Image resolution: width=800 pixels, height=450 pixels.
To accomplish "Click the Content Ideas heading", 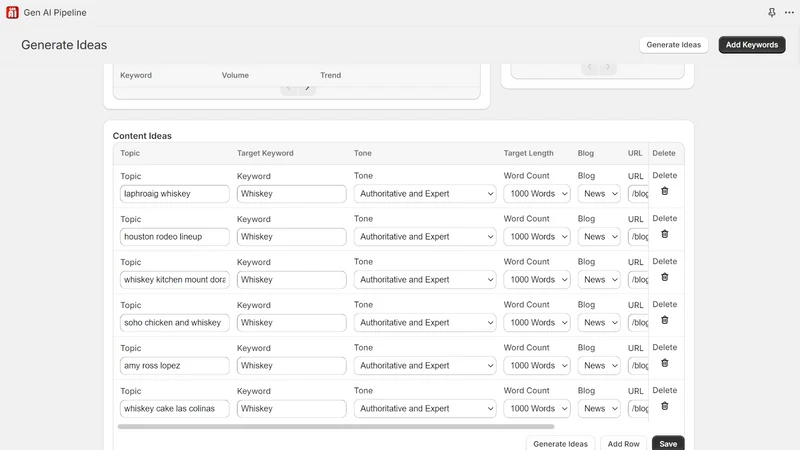I will tap(142, 136).
